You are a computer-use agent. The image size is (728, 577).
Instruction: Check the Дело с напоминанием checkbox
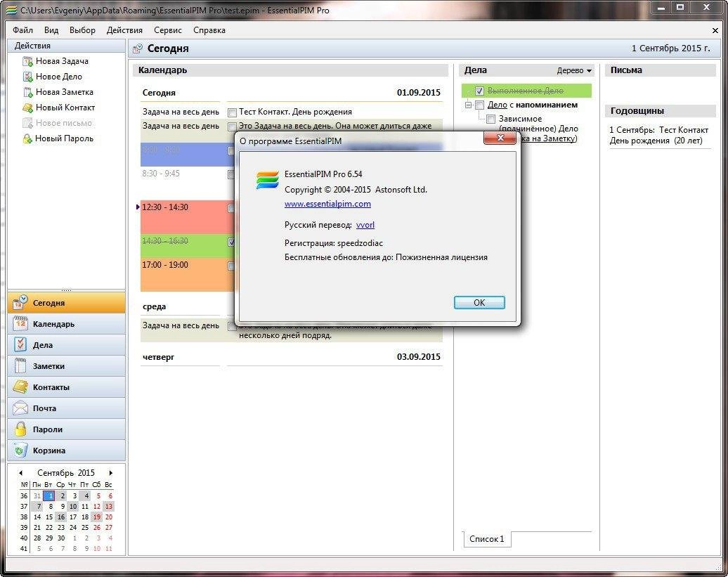click(x=480, y=105)
